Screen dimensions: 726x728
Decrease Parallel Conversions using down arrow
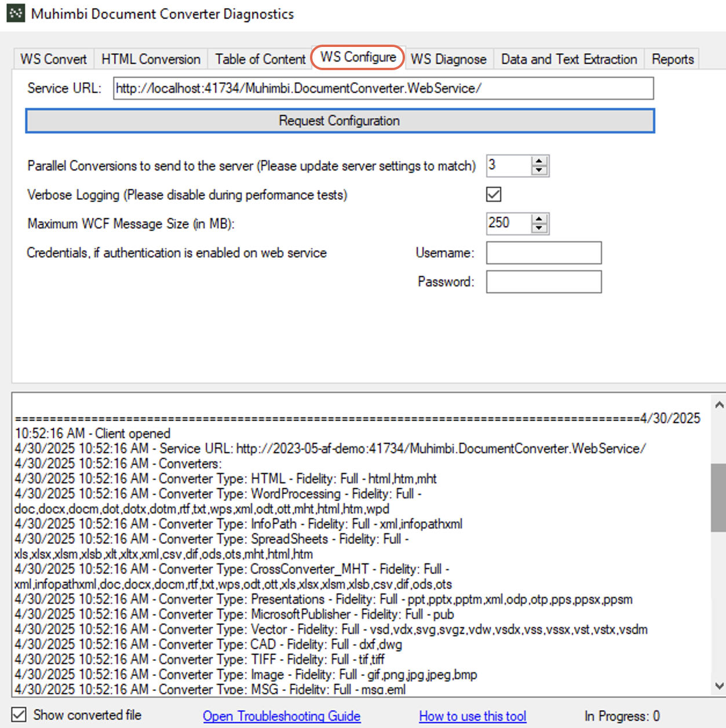(x=539, y=171)
